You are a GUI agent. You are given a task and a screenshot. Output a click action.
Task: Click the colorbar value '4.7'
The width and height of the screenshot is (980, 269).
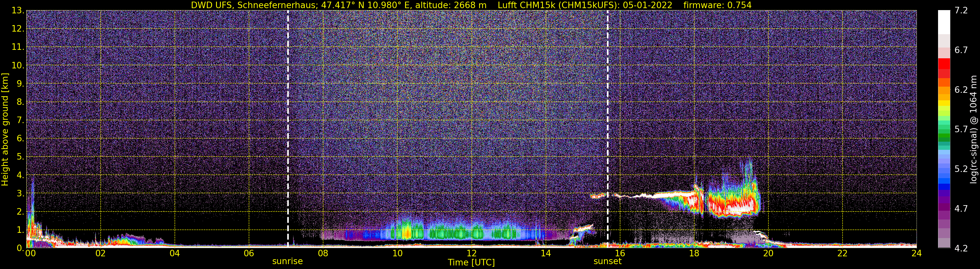point(961,209)
